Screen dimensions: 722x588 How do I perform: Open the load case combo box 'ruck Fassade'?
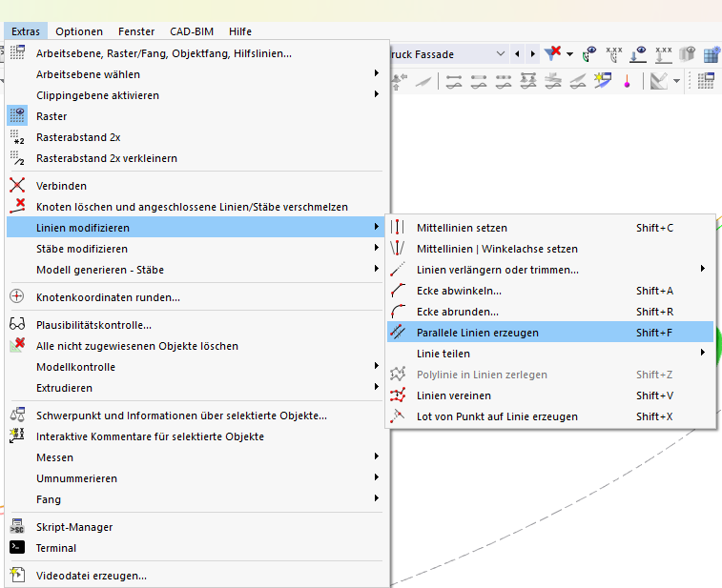click(449, 54)
